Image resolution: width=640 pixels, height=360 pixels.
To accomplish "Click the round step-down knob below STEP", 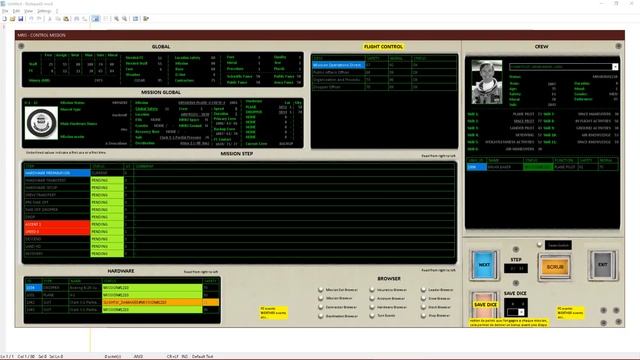I will (x=516, y=283).
